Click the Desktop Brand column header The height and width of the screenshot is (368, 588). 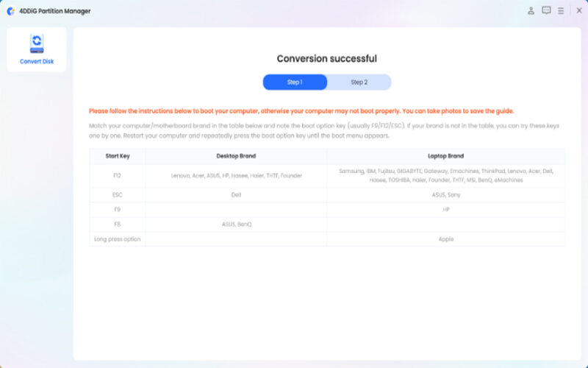click(236, 156)
